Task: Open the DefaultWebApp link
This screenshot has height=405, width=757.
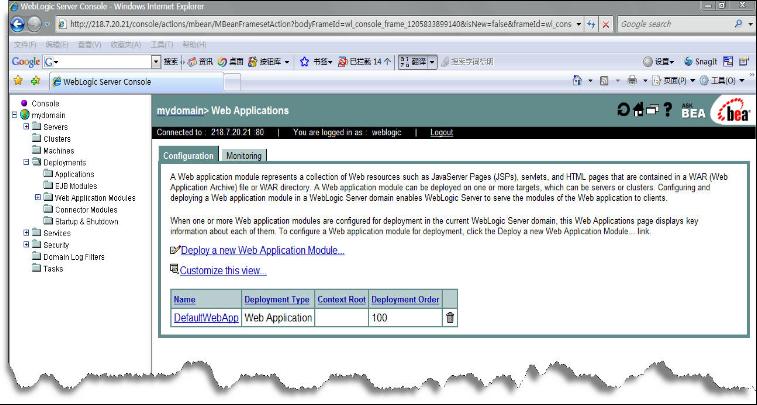Action: click(206, 318)
